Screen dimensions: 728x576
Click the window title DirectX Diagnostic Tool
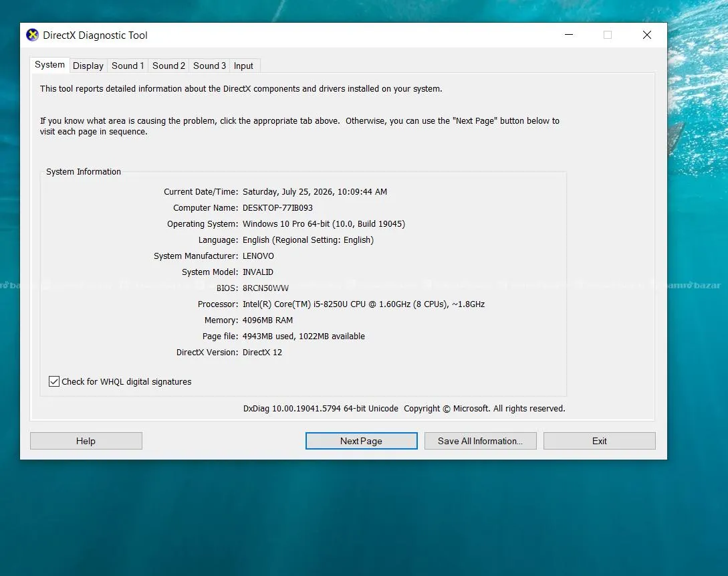pos(95,35)
